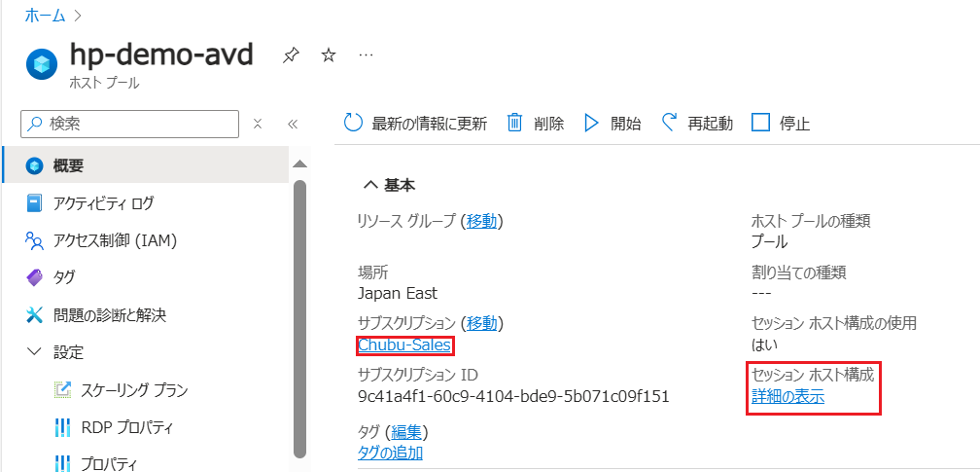The image size is (980, 472).
Task: Click the アクセス制御 people icon
Action: [34, 240]
